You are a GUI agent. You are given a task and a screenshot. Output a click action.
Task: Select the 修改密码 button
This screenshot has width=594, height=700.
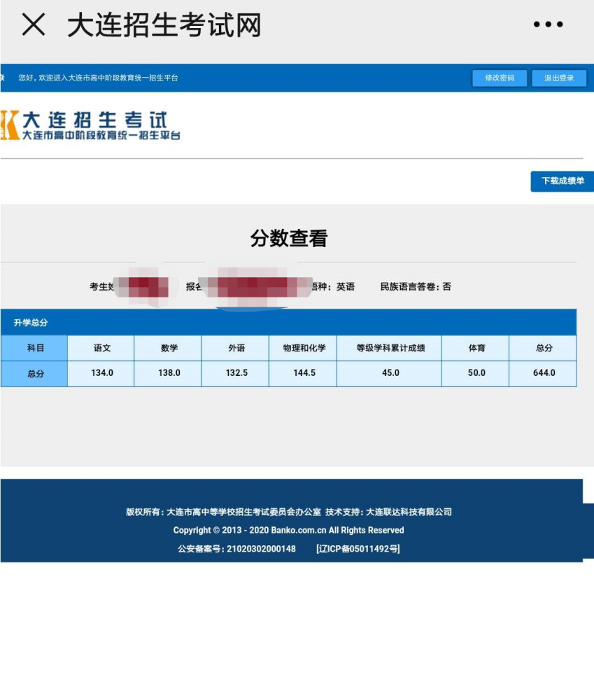[x=500, y=78]
